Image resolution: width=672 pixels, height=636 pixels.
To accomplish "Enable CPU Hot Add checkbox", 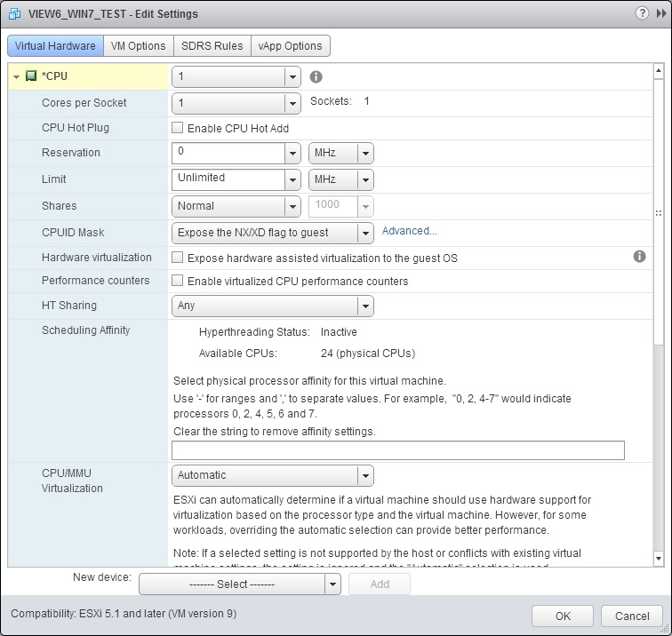I will [177, 128].
